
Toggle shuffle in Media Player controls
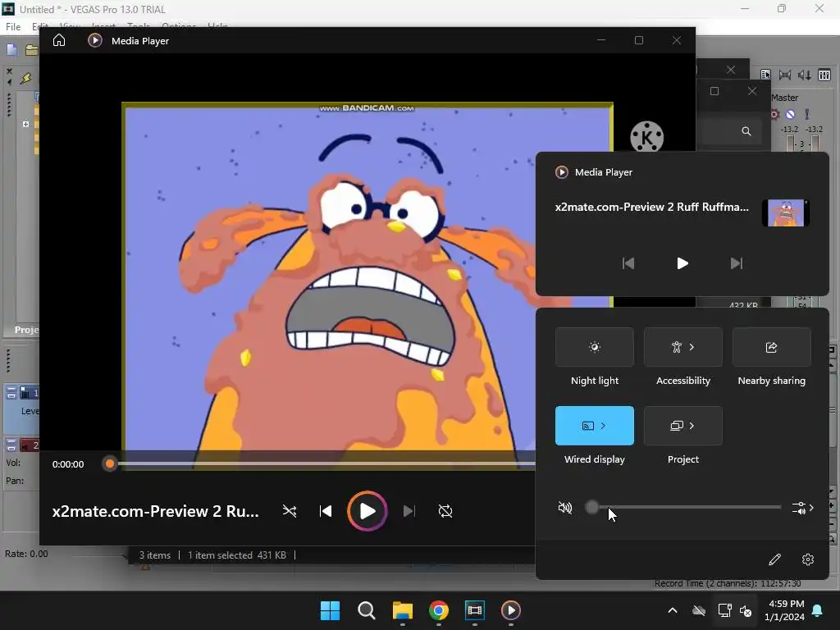click(x=290, y=511)
